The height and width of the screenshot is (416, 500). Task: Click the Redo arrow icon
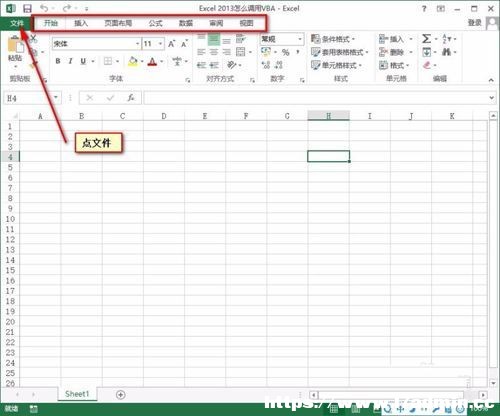click(67, 8)
